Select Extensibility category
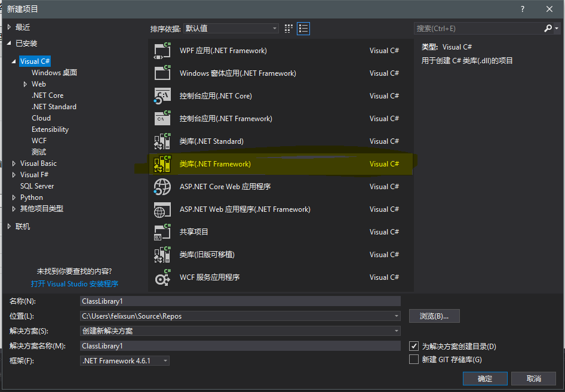Screen dimensions: 565x392 tap(50, 129)
